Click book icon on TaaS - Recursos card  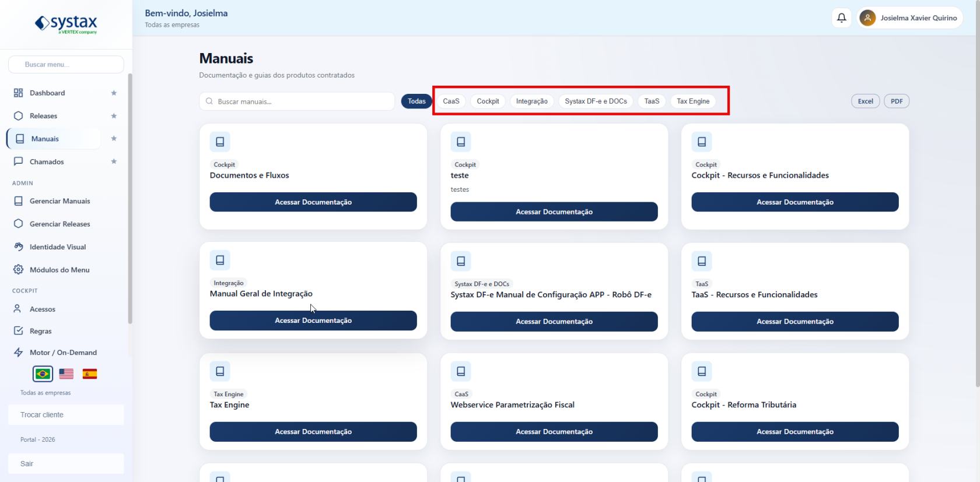pyautogui.click(x=702, y=261)
